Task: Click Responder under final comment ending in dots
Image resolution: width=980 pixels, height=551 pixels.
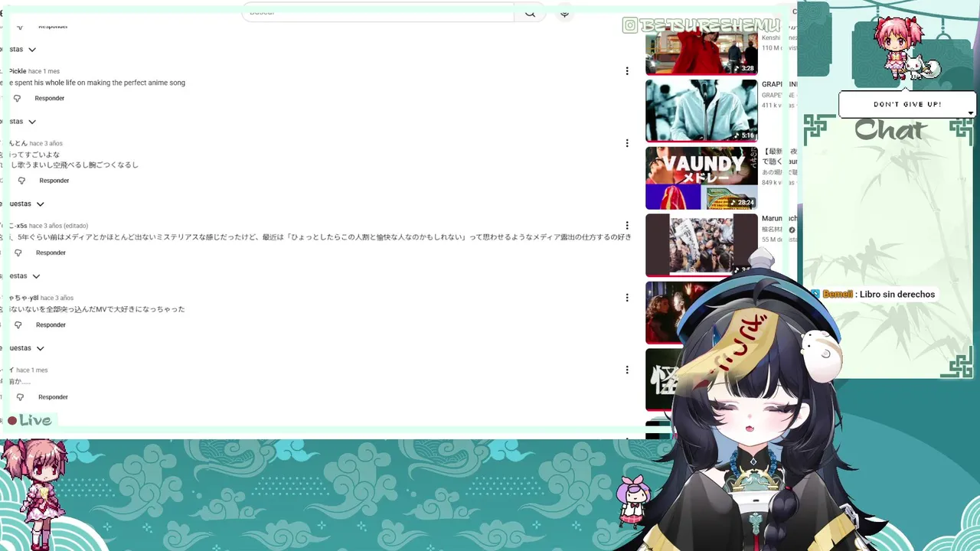Action: pyautogui.click(x=53, y=396)
